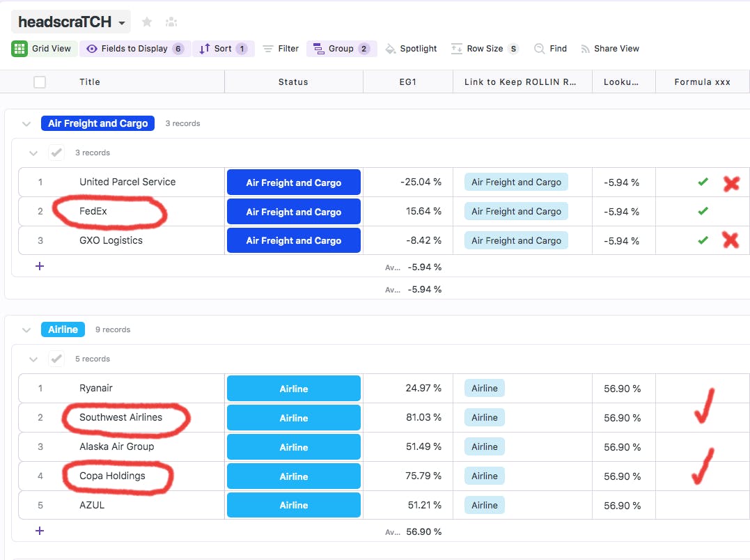Open the Spotlight tool
The width and height of the screenshot is (750, 560).
click(x=411, y=49)
